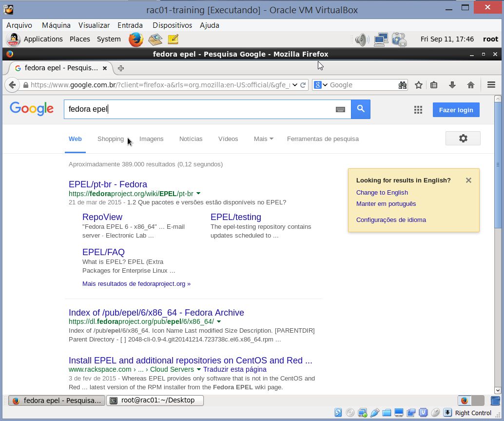Switch to 'root@rac01:~/Desktop' terminal taskbar button

[155, 401]
